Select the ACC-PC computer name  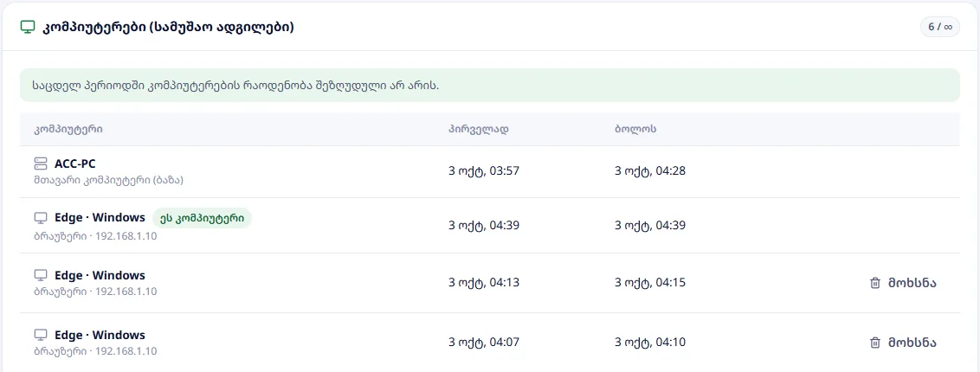pos(75,164)
